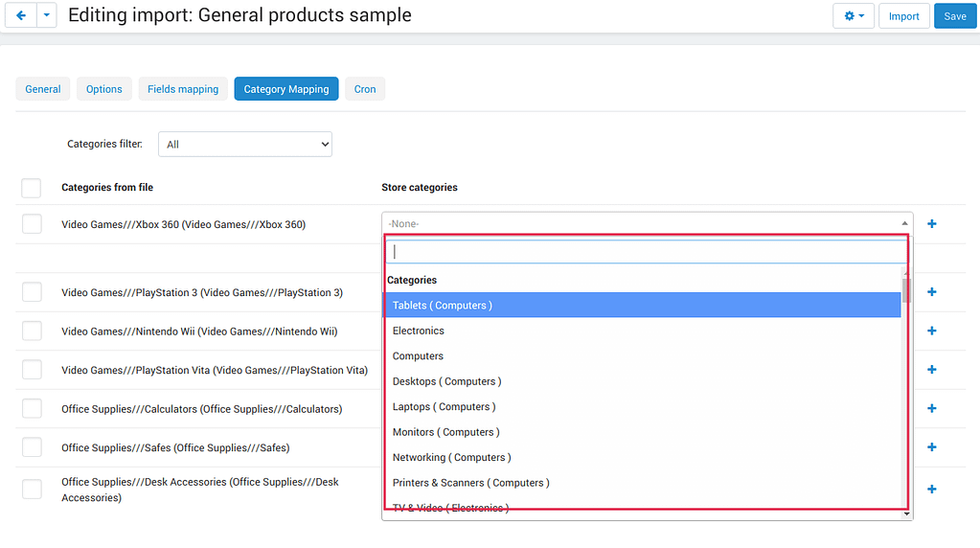Image resolution: width=980 pixels, height=548 pixels.
Task: Open the Categories filter dropdown
Action: [245, 145]
